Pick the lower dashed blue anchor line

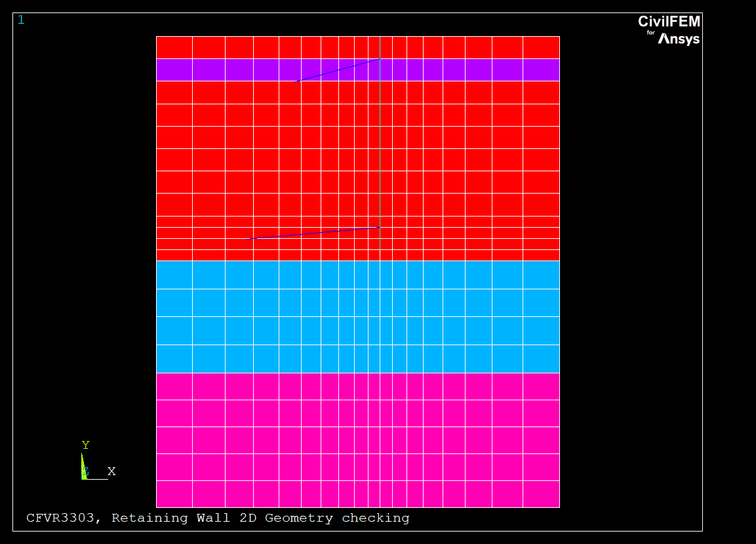point(313,233)
